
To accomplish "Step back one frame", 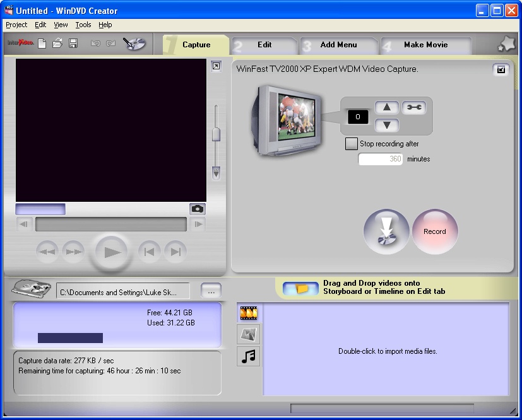I will tap(25, 224).
